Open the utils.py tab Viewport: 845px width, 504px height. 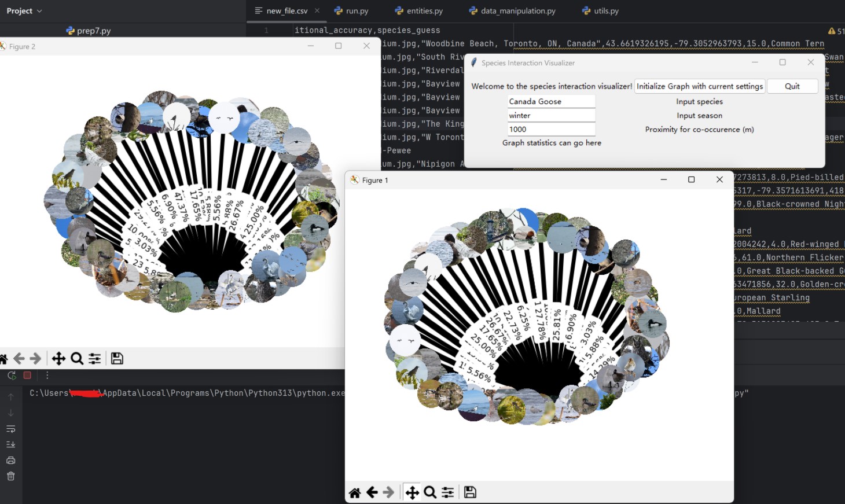601,11
